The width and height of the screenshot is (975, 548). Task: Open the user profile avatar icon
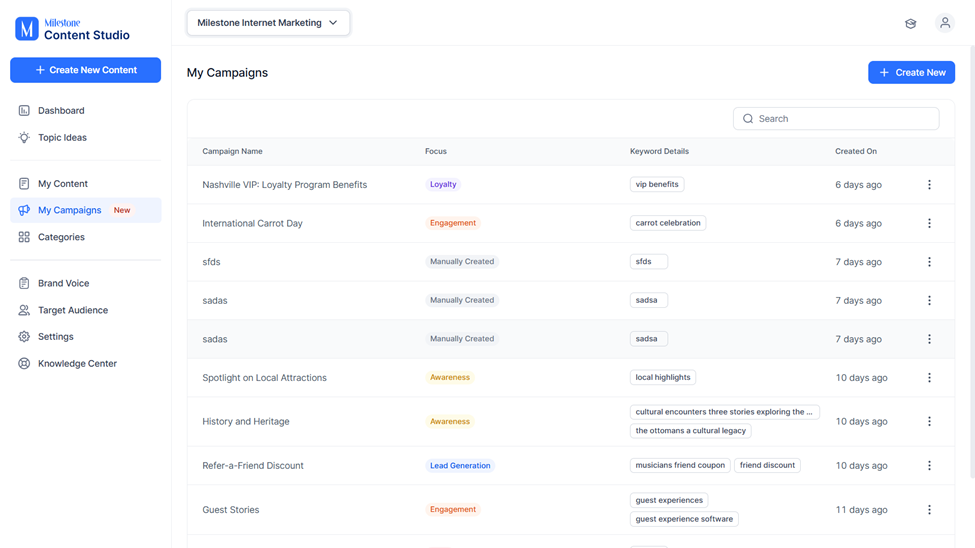point(945,23)
